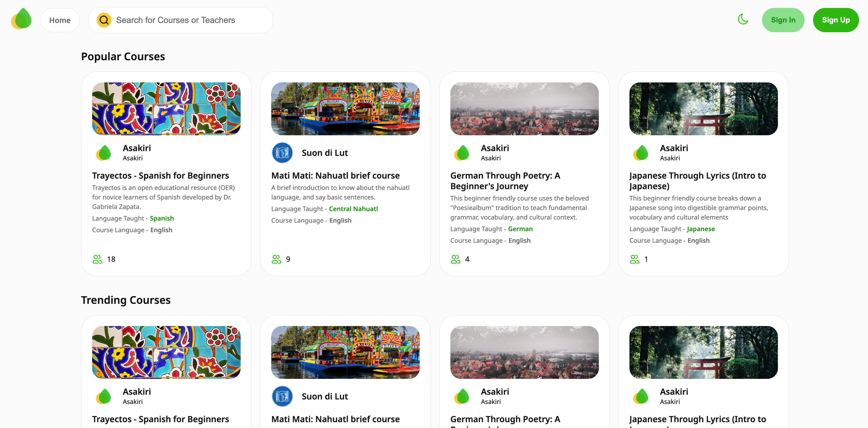Click Asakiri avatar on Trending Japanese card
This screenshot has width=868, height=428.
coord(641,396)
